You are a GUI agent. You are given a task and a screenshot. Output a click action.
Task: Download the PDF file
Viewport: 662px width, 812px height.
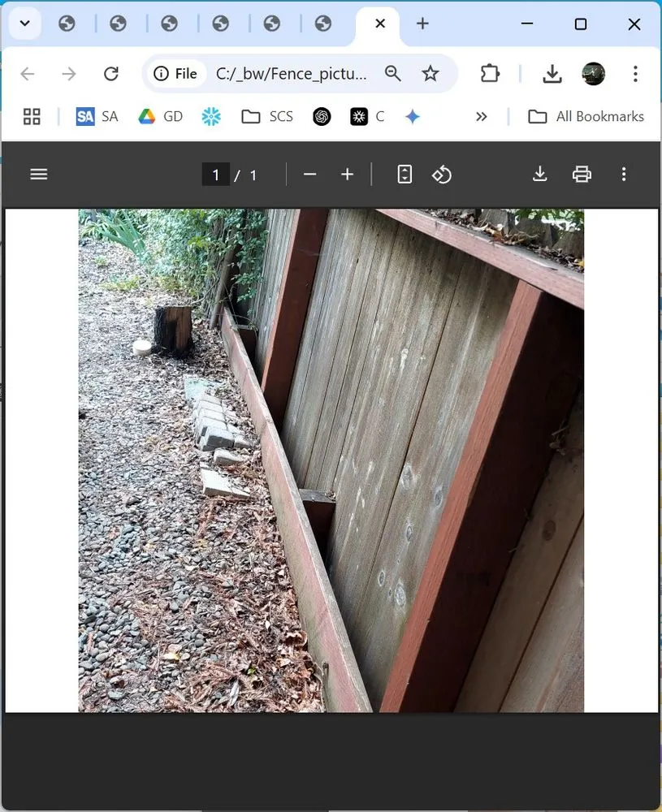click(539, 175)
